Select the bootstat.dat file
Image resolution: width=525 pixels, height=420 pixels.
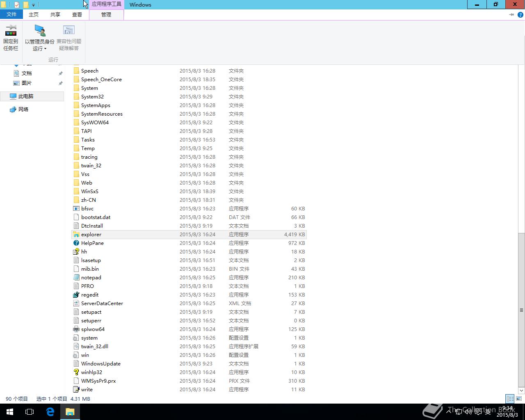(x=189, y=217)
